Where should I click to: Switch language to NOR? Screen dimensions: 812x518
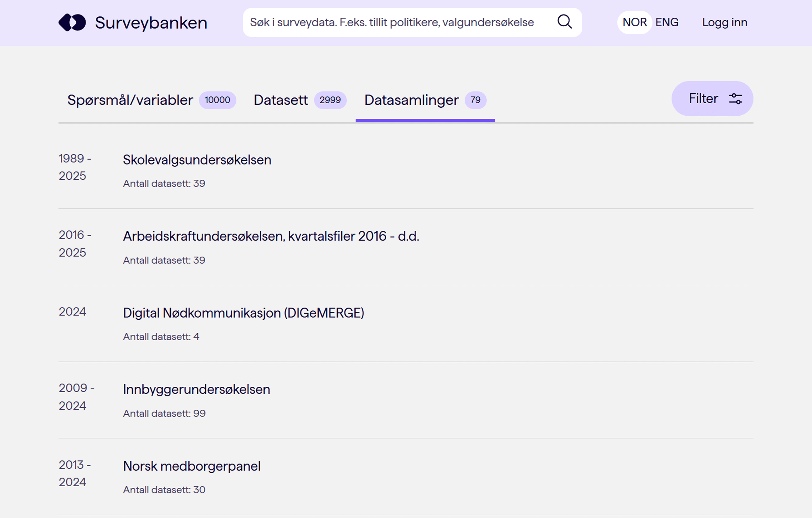click(634, 22)
